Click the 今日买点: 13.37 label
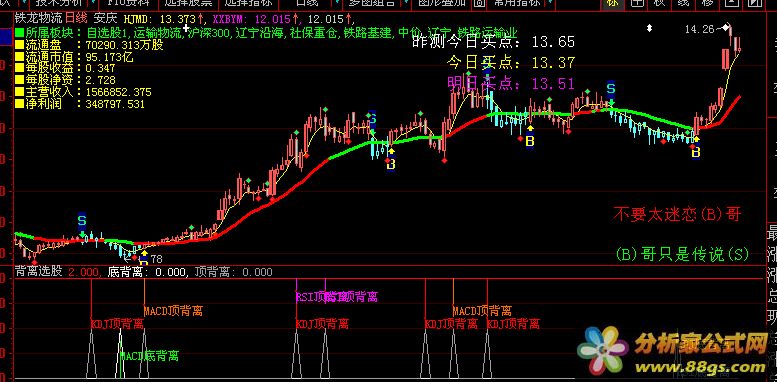This screenshot has width=777, height=382. point(511,62)
